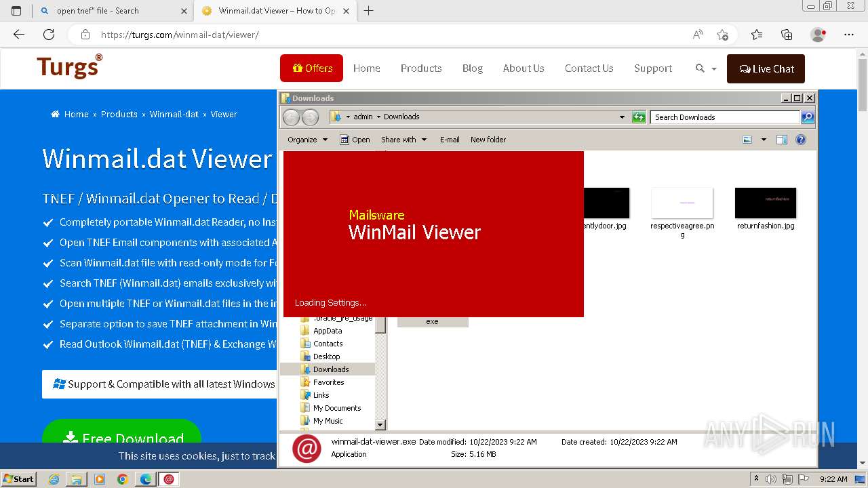Add this page to favorites star icon
The image size is (868, 488).
click(722, 35)
